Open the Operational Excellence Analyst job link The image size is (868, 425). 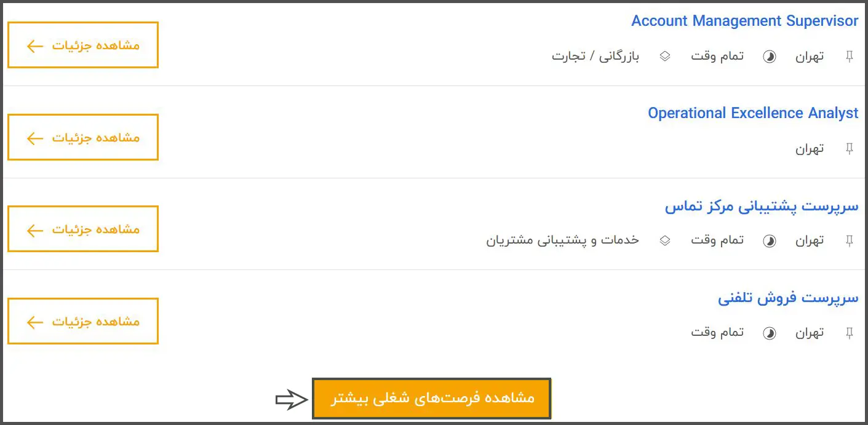click(752, 113)
